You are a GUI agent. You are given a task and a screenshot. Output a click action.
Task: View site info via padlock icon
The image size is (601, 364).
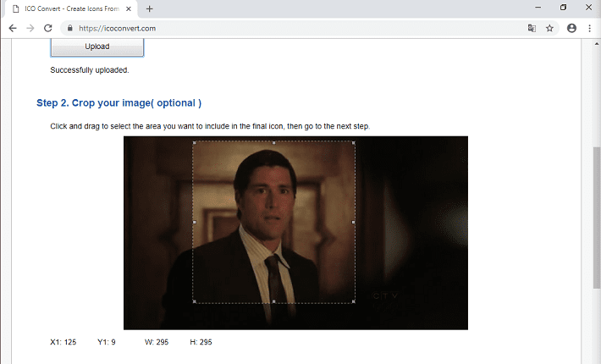[x=69, y=28]
